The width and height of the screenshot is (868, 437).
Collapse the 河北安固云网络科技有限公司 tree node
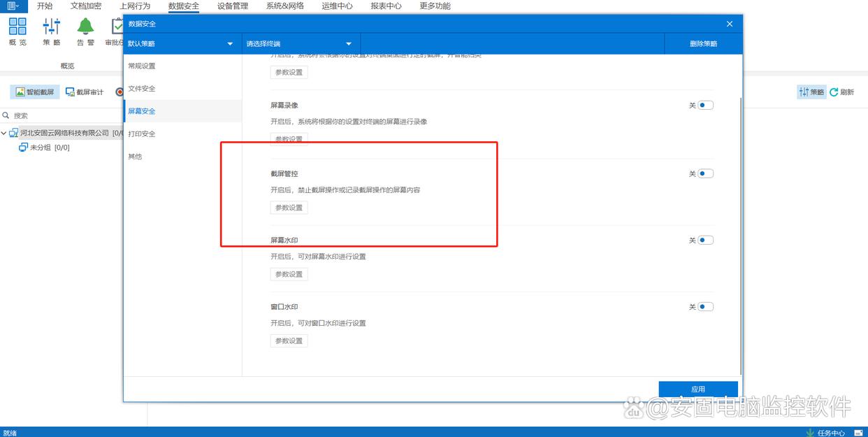[4, 133]
